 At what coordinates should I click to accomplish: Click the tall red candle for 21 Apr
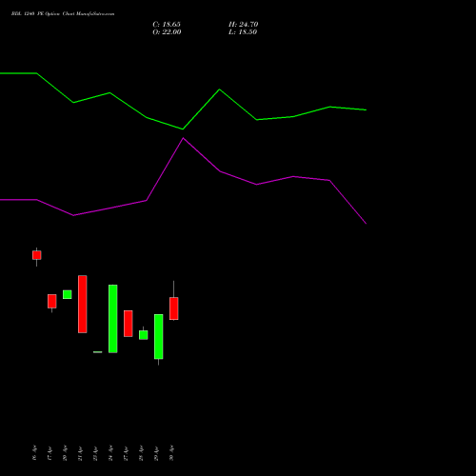tap(83, 304)
